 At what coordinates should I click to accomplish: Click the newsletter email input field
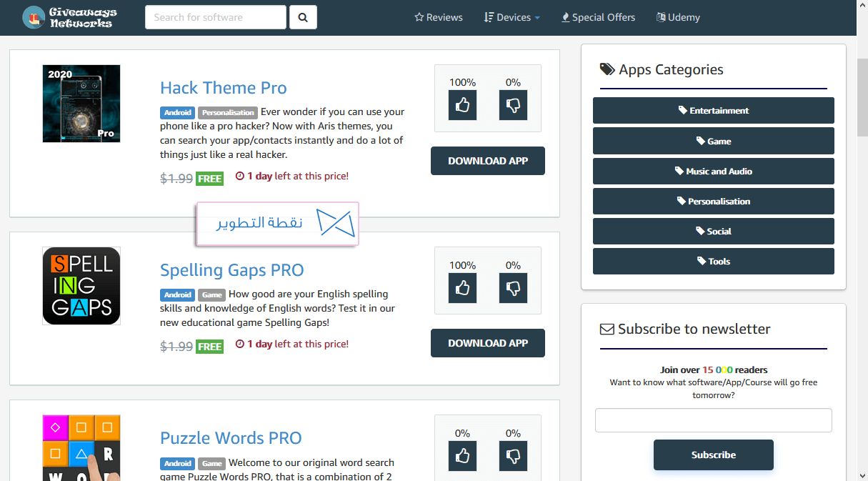tap(714, 420)
